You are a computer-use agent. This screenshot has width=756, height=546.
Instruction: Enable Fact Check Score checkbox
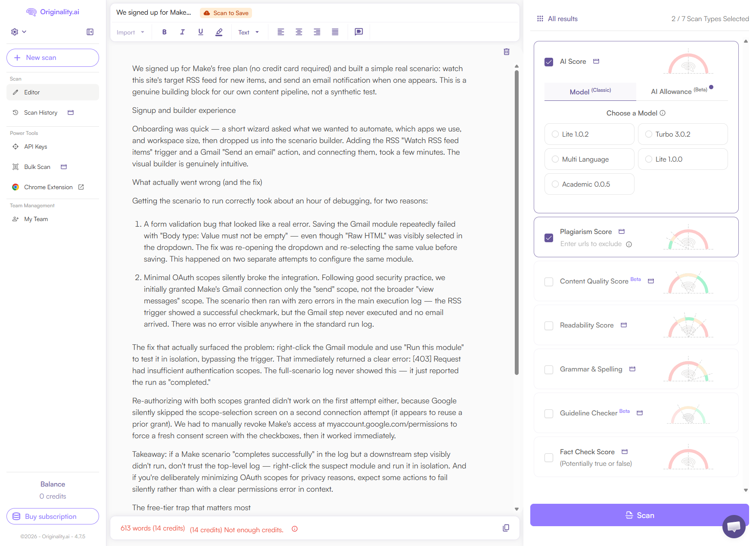[x=549, y=458]
